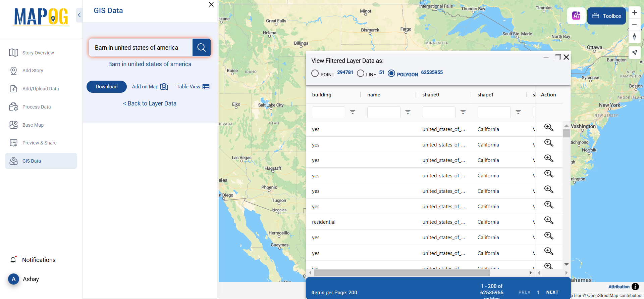This screenshot has width=644, height=299.
Task: Select the POINT radio button
Action: (315, 73)
